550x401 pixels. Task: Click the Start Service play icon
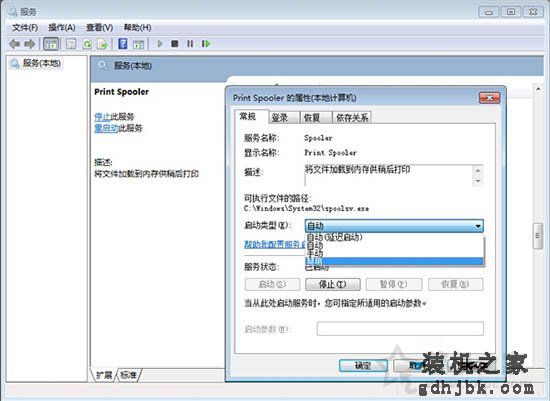pos(160,44)
